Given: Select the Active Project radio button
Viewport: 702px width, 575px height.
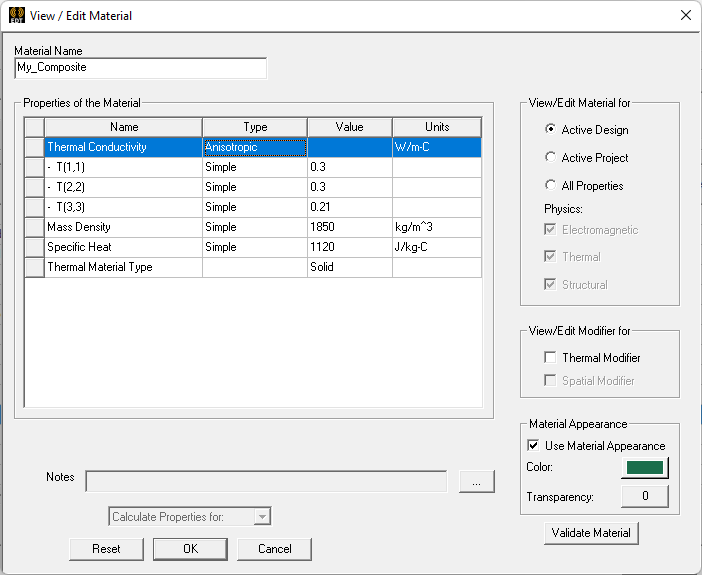Looking at the screenshot, I should pos(551,157).
